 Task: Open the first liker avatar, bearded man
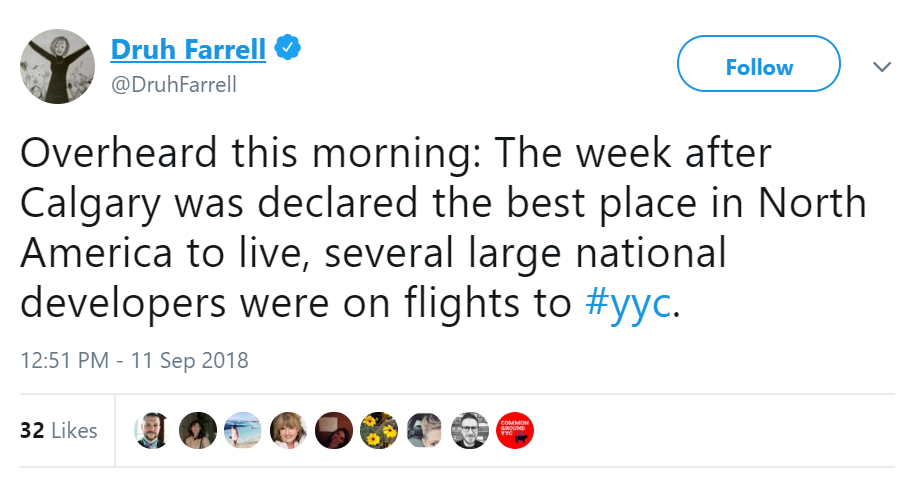pos(152,430)
